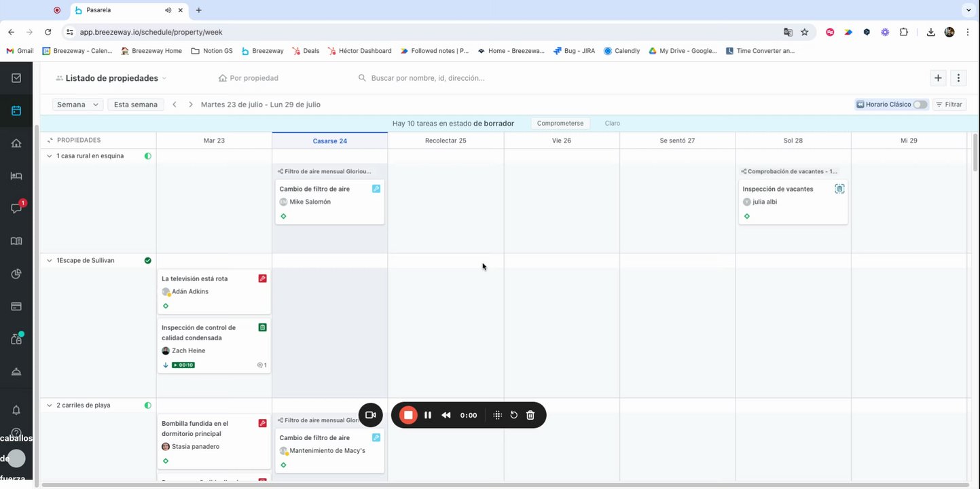
Task: Open the guidebook book icon in sidebar
Action: 16,241
